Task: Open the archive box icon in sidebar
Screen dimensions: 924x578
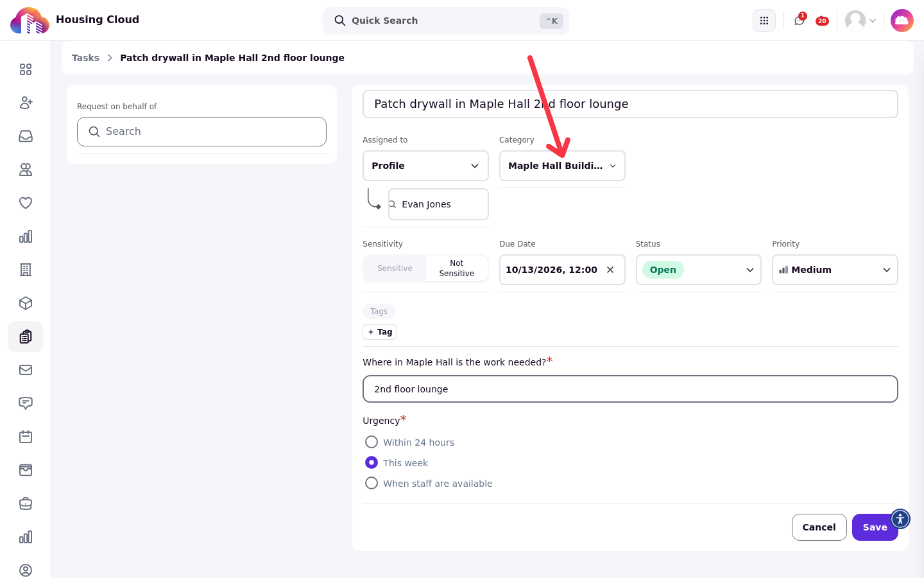Action: tap(26, 470)
